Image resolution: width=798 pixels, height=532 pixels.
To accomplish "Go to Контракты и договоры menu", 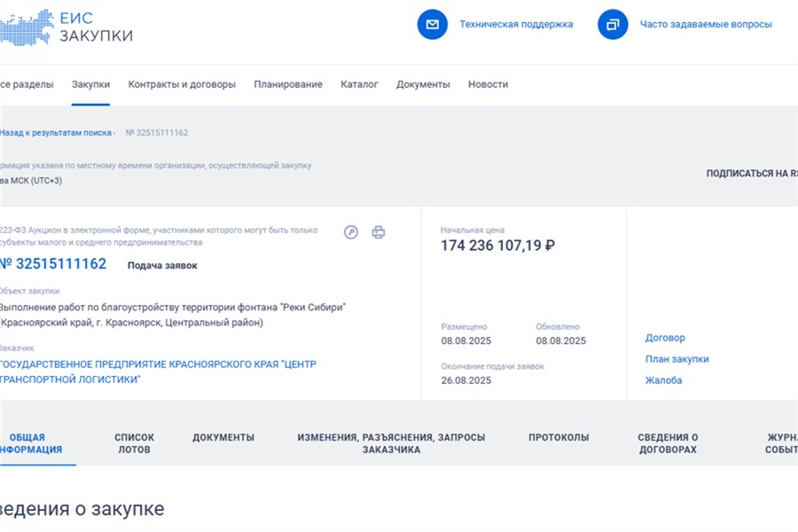I will point(182,84).
